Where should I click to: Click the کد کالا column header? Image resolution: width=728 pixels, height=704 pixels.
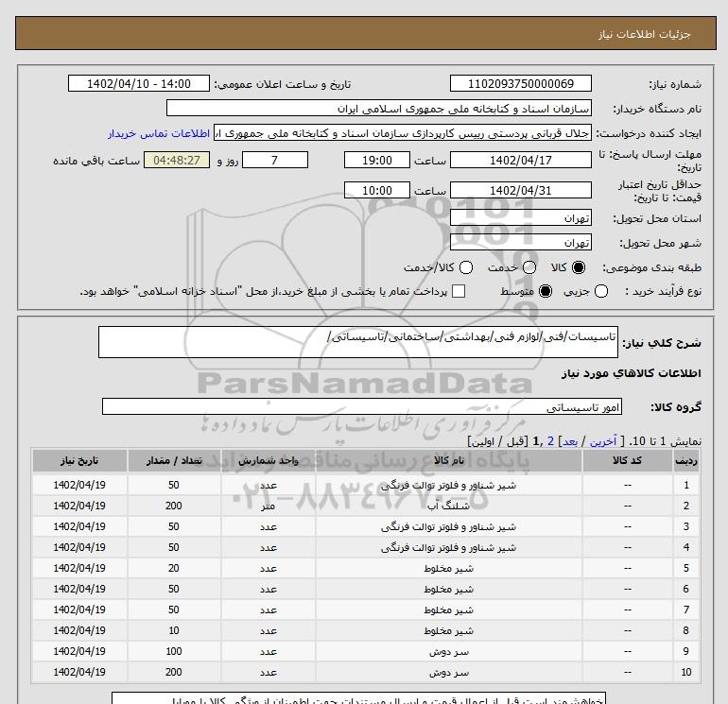627,460
